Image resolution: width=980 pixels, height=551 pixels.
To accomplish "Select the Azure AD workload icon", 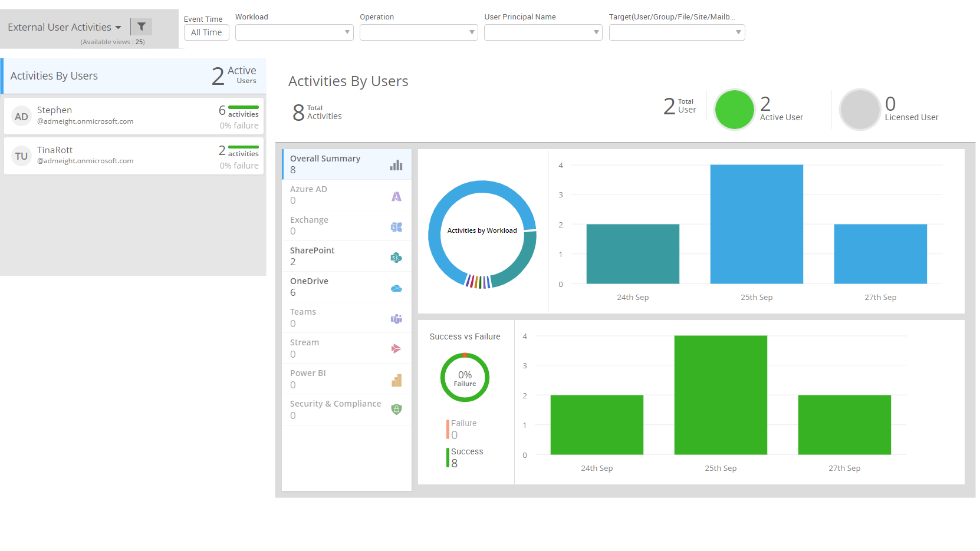I will point(396,196).
